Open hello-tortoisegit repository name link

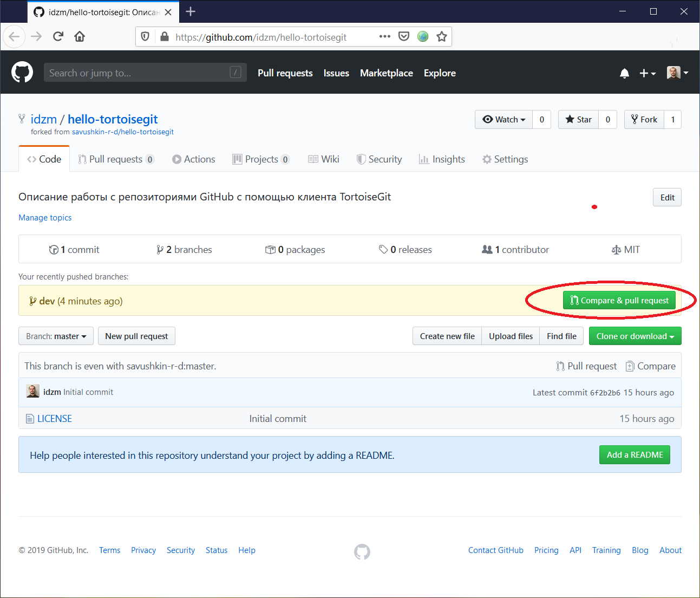113,119
